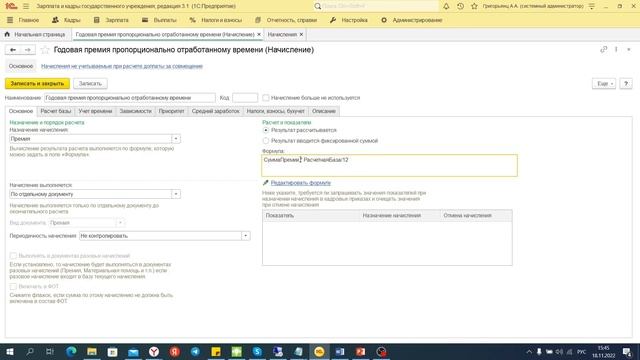Expand 'Назначение начисления' dropdown arrow
Viewport: 640px width, 360px height.
pos(176,139)
